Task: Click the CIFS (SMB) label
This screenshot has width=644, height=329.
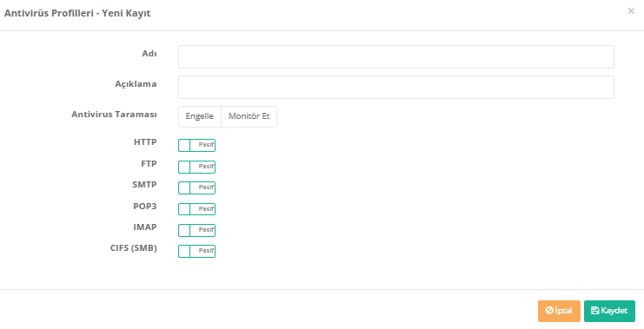Action: (x=134, y=248)
